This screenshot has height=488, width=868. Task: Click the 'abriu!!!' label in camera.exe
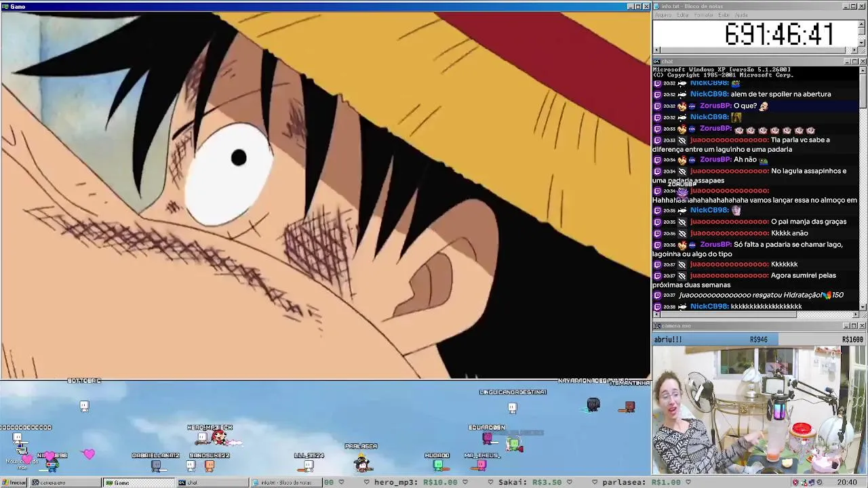click(668, 340)
